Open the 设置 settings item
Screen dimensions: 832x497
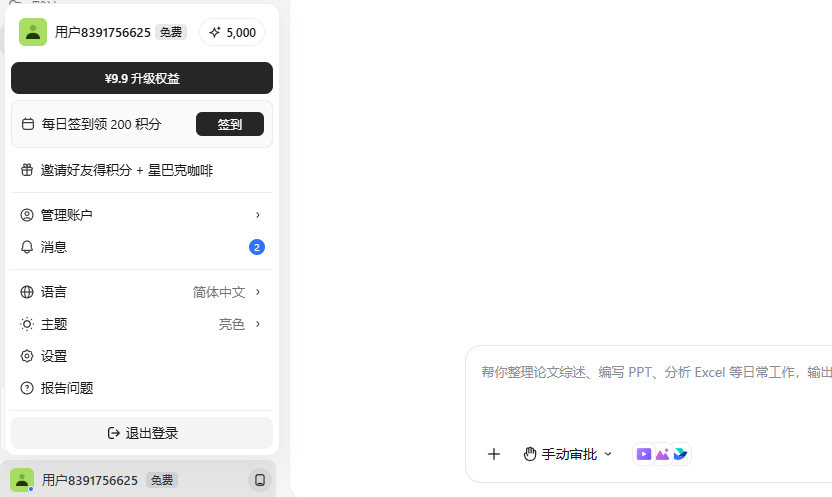[x=142, y=356]
